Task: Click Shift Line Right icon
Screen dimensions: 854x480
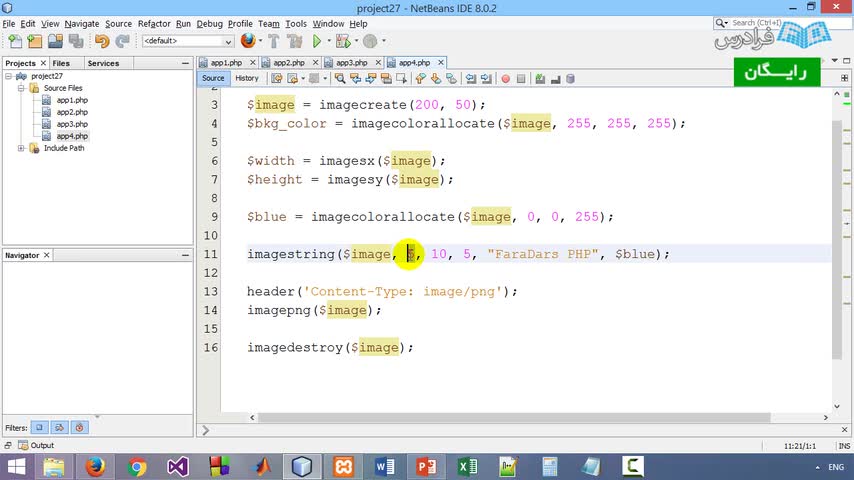Action: click(486, 79)
